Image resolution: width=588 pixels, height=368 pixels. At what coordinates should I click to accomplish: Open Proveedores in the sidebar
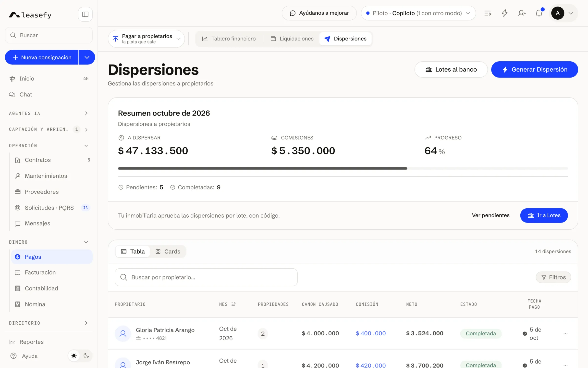pos(52,192)
